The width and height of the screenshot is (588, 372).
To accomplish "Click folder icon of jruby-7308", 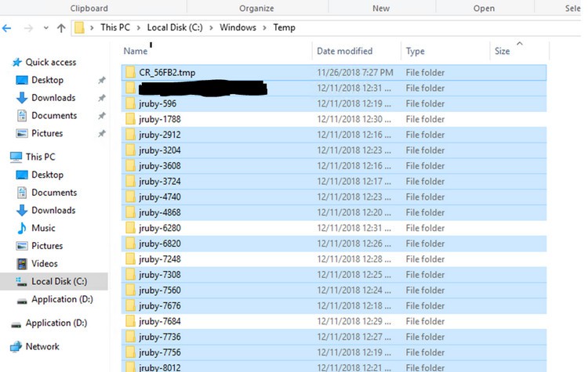I will (130, 275).
